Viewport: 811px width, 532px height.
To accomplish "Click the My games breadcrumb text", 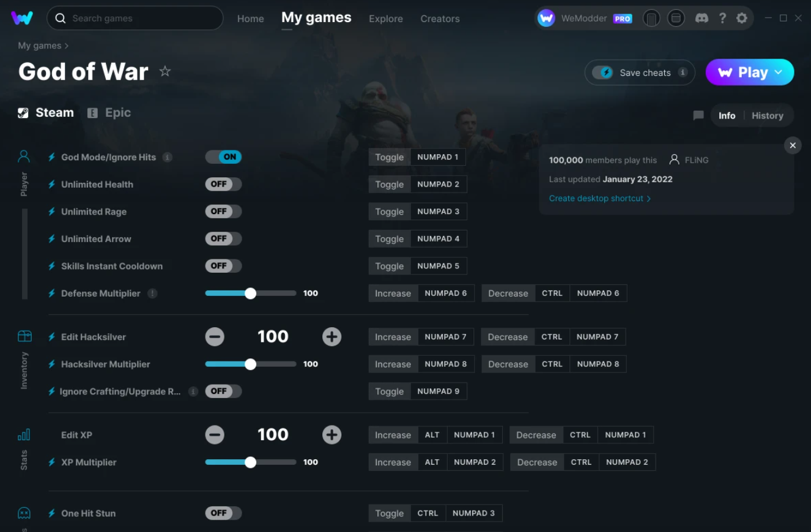I will 40,46.
